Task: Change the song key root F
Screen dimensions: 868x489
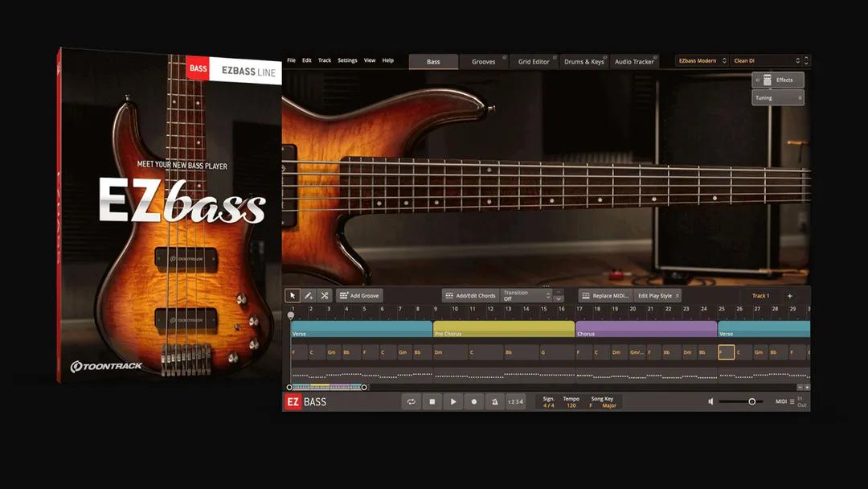Action: 591,405
